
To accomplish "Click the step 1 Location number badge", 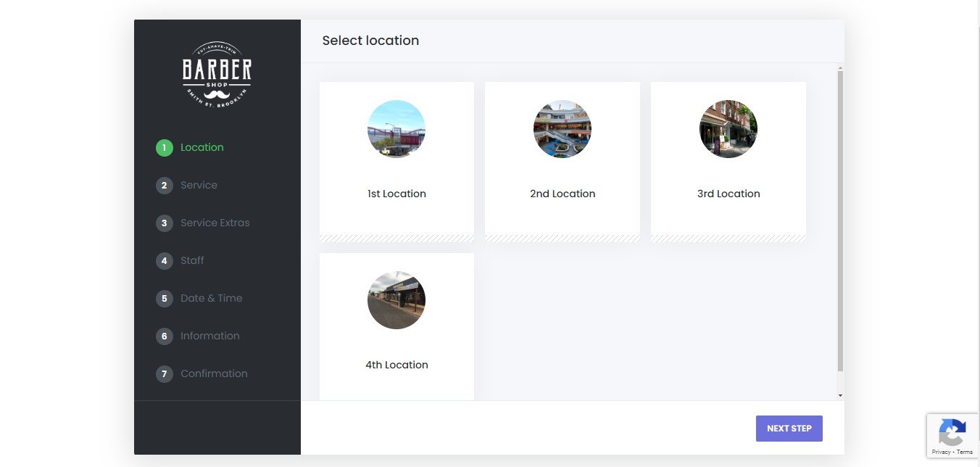I will (165, 148).
